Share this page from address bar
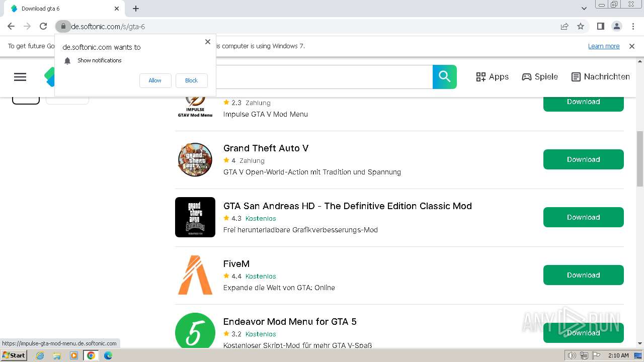Screen dimensions: 644x362 pyautogui.click(x=565, y=26)
